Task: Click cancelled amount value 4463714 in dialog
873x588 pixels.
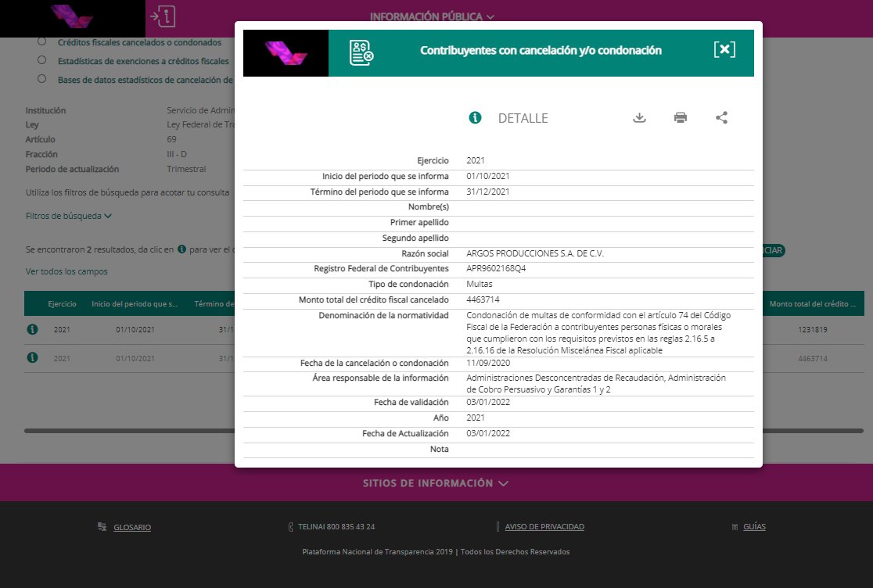Action: 483,299
